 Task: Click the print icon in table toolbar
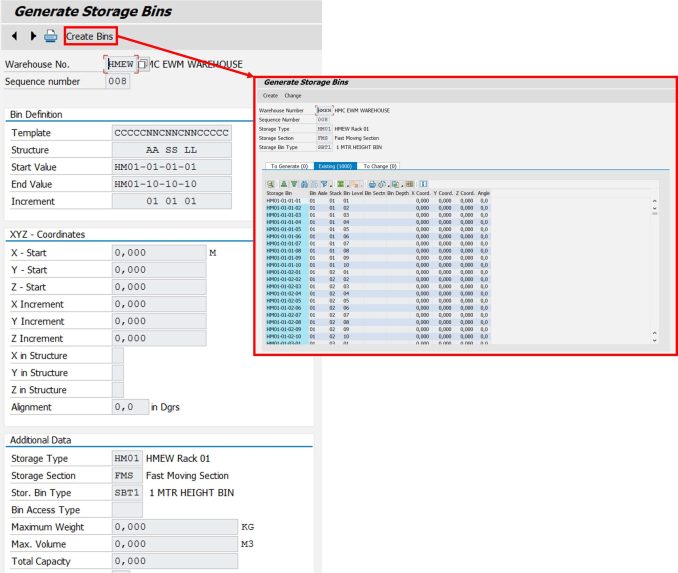click(372, 184)
